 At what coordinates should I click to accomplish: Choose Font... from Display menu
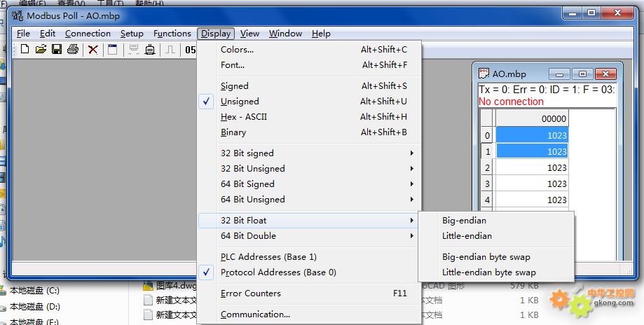coord(310,65)
